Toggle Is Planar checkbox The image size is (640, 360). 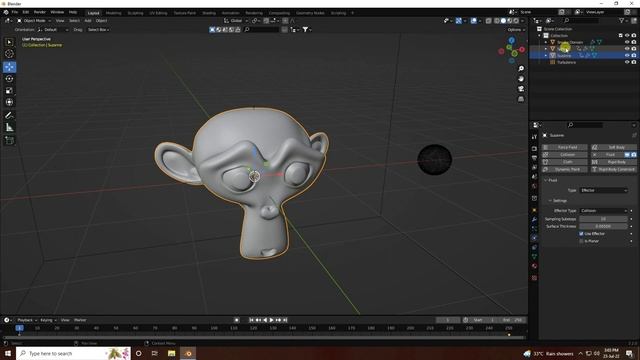(x=581, y=241)
